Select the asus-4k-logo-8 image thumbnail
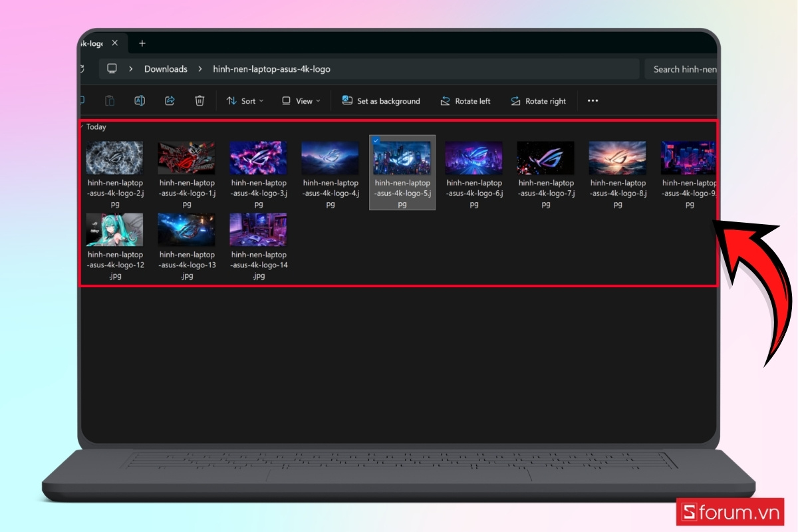 [617, 158]
